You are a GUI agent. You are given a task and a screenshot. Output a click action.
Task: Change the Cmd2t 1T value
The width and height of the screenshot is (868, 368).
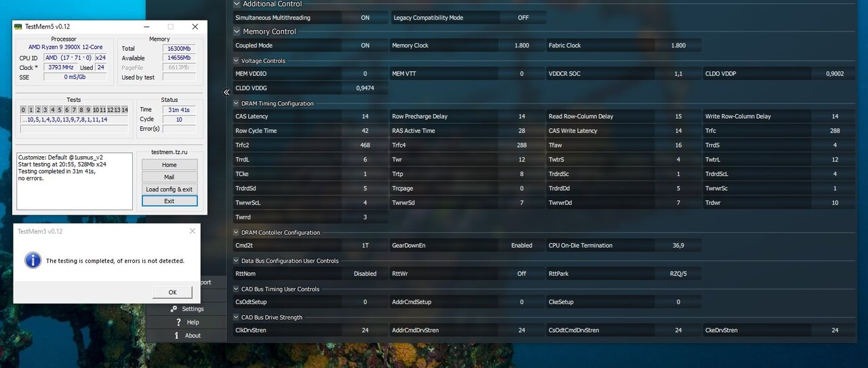[365, 245]
